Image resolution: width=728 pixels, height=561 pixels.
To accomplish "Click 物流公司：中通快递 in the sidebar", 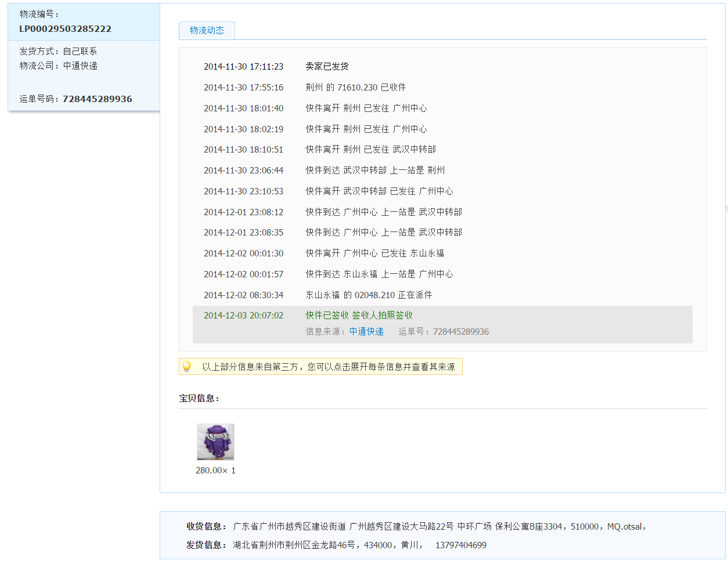I will click(59, 66).
